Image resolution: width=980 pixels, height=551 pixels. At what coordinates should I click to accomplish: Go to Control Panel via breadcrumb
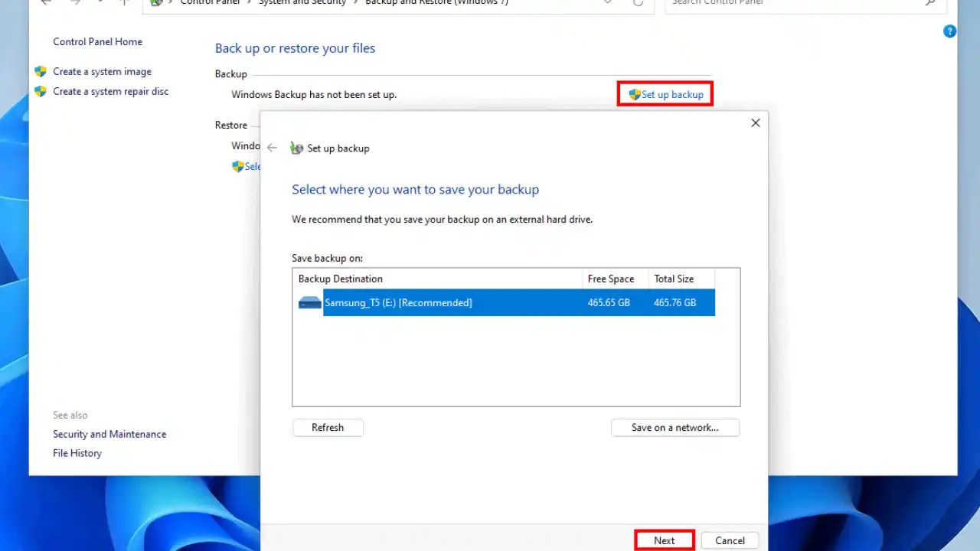(210, 3)
